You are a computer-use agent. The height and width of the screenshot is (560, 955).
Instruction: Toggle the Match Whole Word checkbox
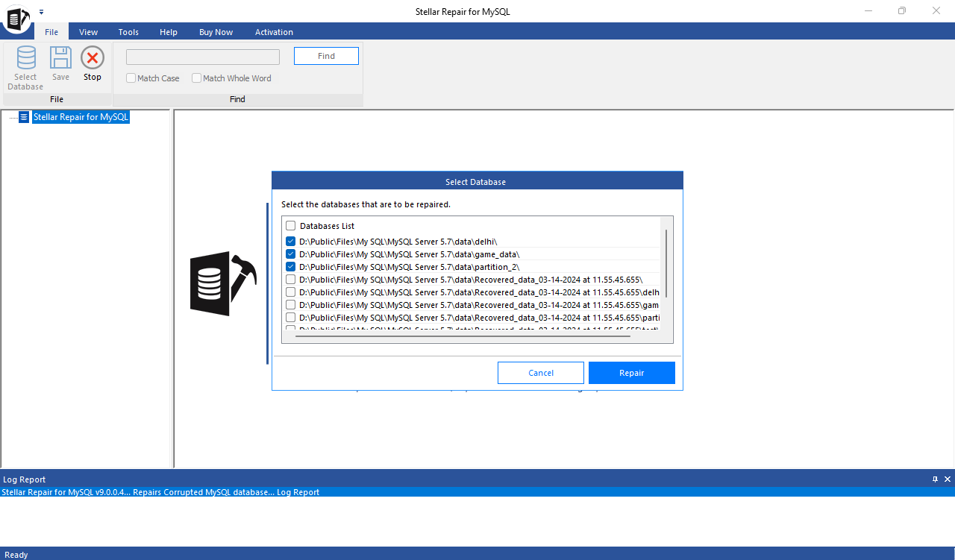pyautogui.click(x=196, y=78)
